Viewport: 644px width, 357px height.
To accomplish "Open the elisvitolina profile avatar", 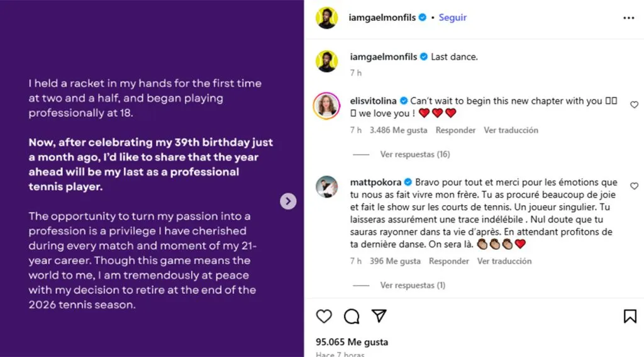I will (x=327, y=106).
